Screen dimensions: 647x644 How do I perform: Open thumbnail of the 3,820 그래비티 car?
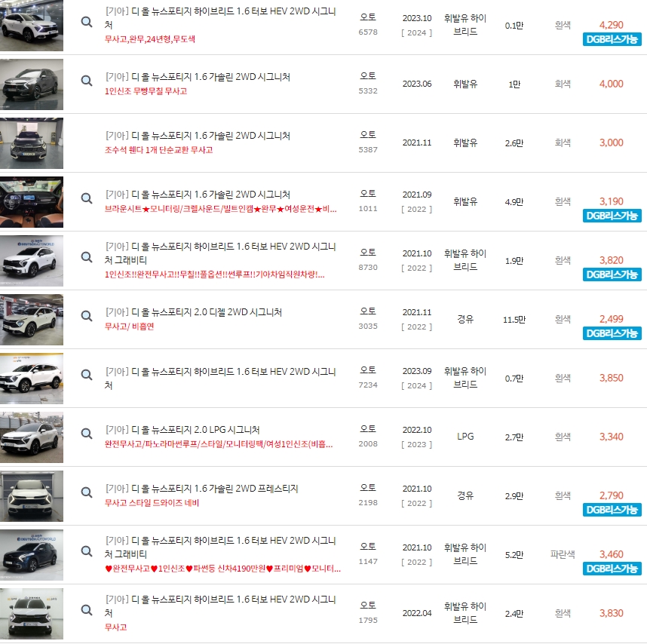[32, 261]
